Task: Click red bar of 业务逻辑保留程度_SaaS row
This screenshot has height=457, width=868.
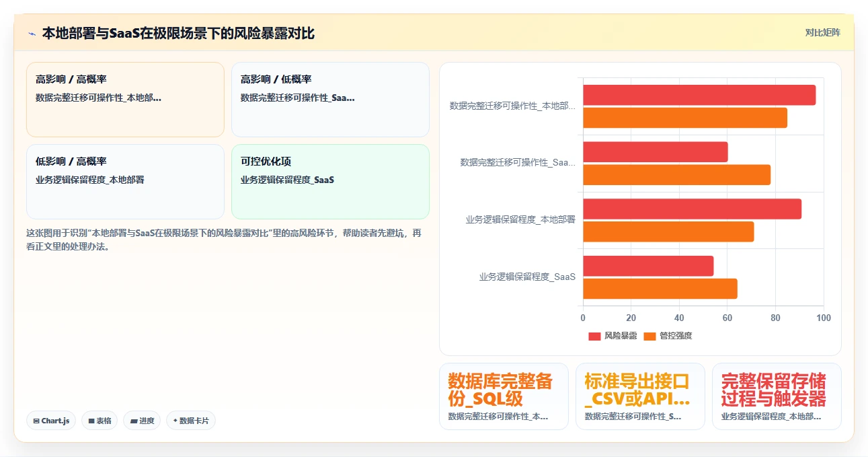Action: pos(648,266)
